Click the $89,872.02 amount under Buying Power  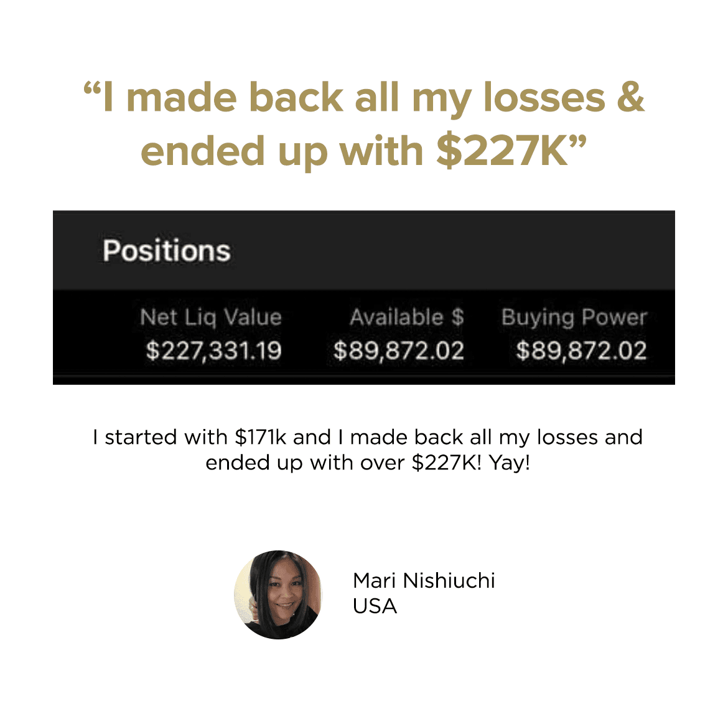[x=581, y=351]
